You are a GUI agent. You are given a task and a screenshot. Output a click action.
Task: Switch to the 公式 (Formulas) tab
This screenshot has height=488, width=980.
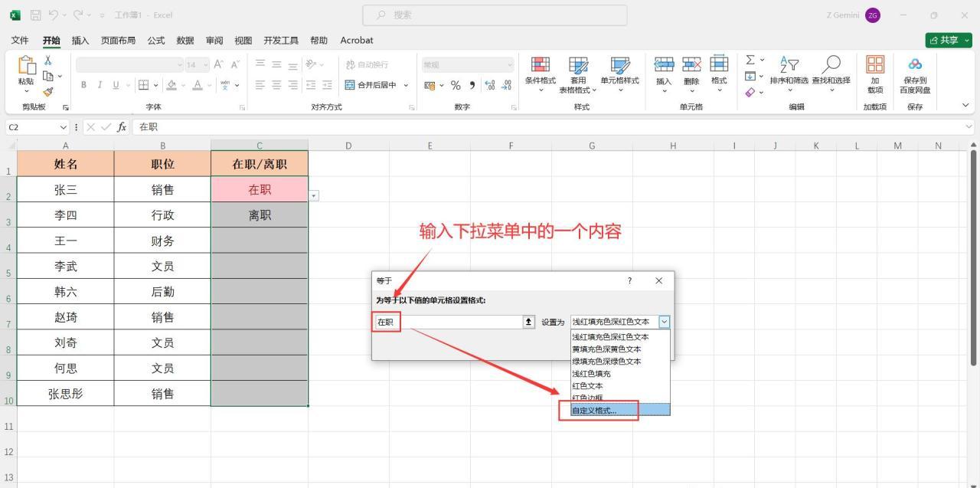(x=155, y=41)
